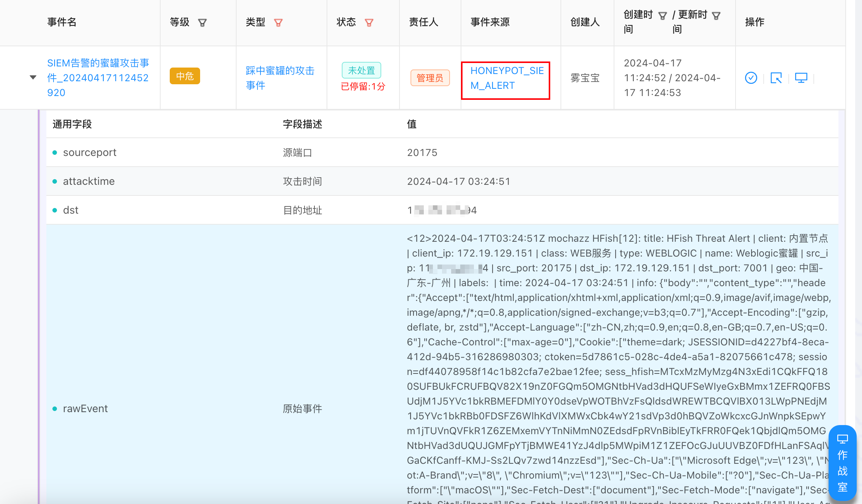The height and width of the screenshot is (504, 862).
Task: Click the 中危 severity badge
Action: (x=185, y=76)
